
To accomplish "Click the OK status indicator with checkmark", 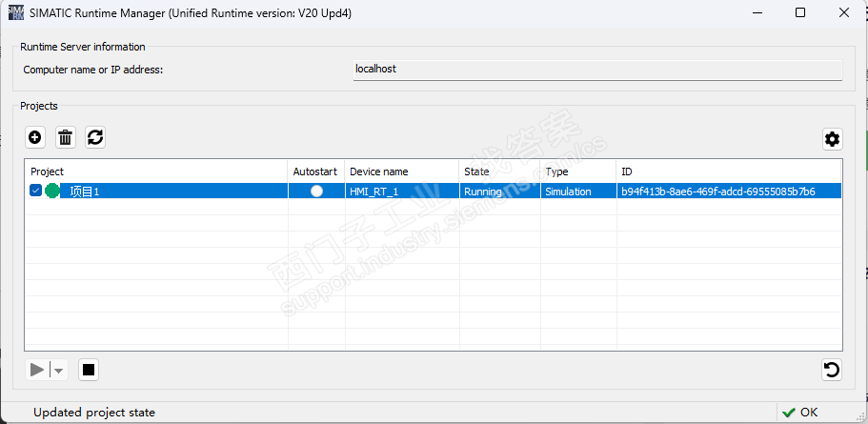I will tap(800, 413).
